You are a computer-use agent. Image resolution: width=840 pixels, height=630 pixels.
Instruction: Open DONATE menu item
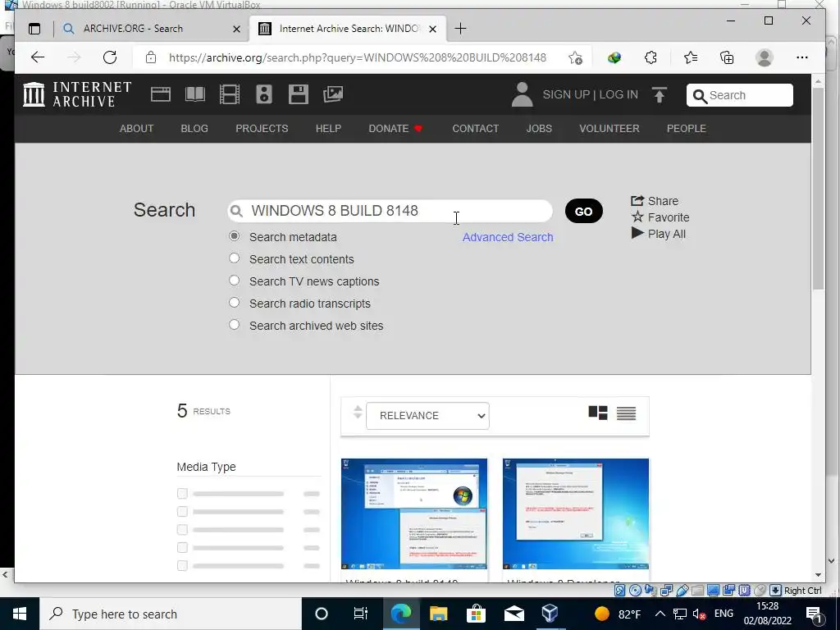(x=395, y=129)
